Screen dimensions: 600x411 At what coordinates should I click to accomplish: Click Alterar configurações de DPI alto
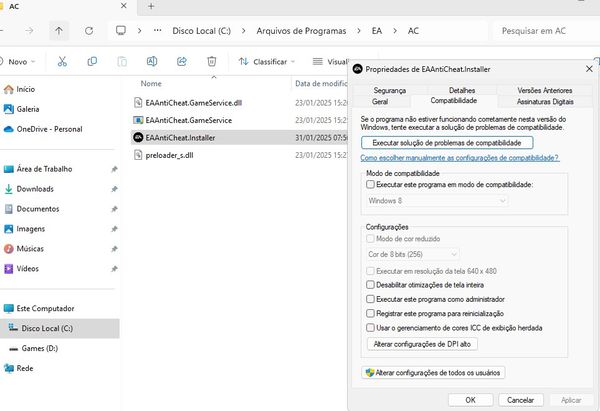422,344
